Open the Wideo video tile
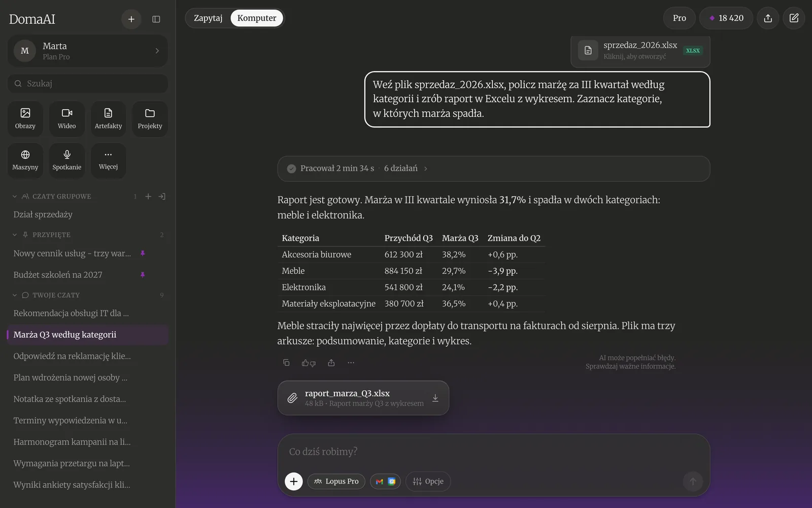The width and height of the screenshot is (812, 508). coord(67,119)
